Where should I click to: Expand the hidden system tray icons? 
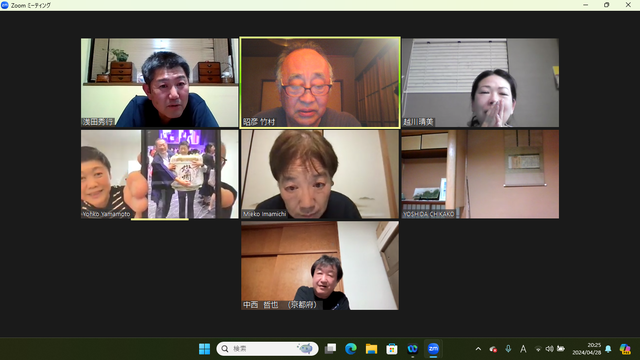(478, 349)
